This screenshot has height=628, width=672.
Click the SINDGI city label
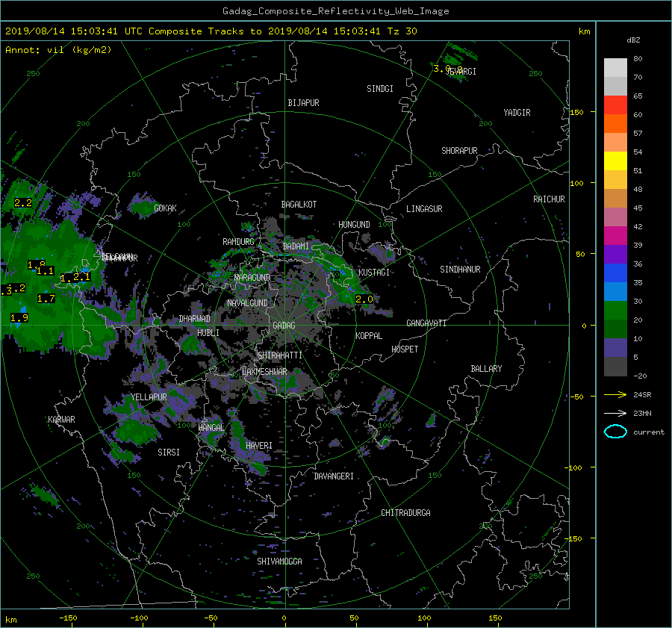click(x=380, y=89)
